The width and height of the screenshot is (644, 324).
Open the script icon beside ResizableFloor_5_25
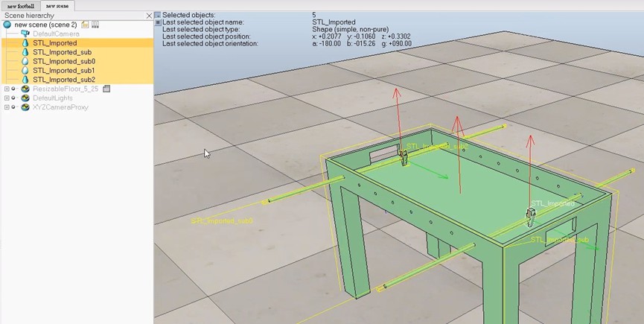click(106, 89)
